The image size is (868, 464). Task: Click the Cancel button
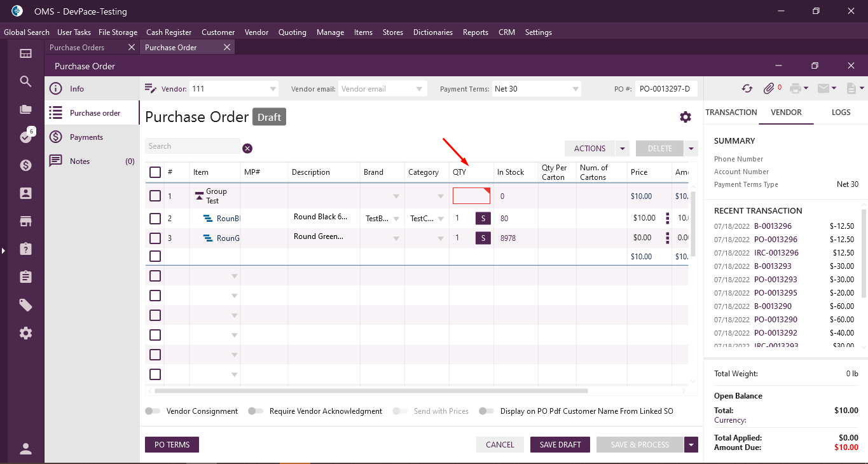500,445
